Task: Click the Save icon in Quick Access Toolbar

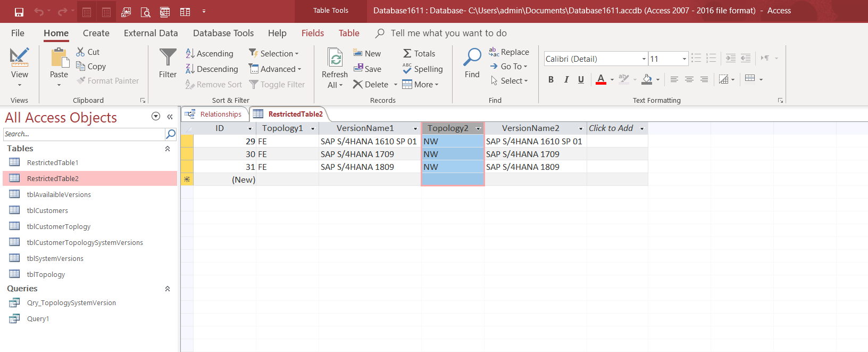Action: [x=19, y=11]
